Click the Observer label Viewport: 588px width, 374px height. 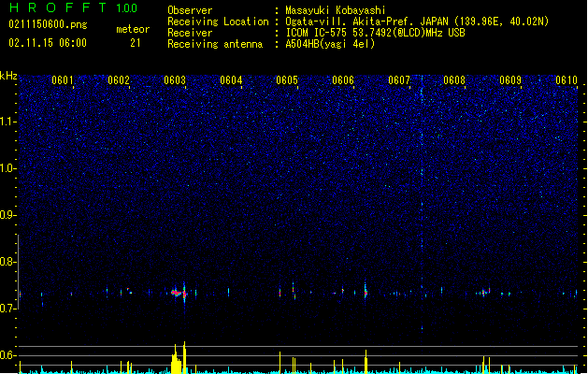click(x=190, y=10)
